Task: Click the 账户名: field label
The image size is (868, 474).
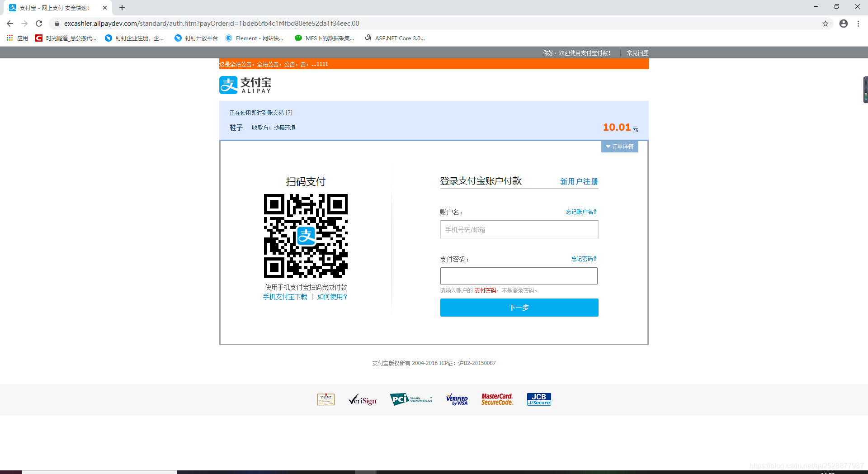Action: pyautogui.click(x=451, y=212)
